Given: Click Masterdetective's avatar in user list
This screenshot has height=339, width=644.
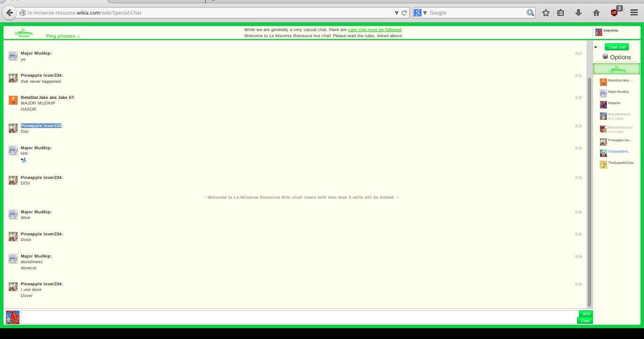Looking at the screenshot, I should click(603, 129).
